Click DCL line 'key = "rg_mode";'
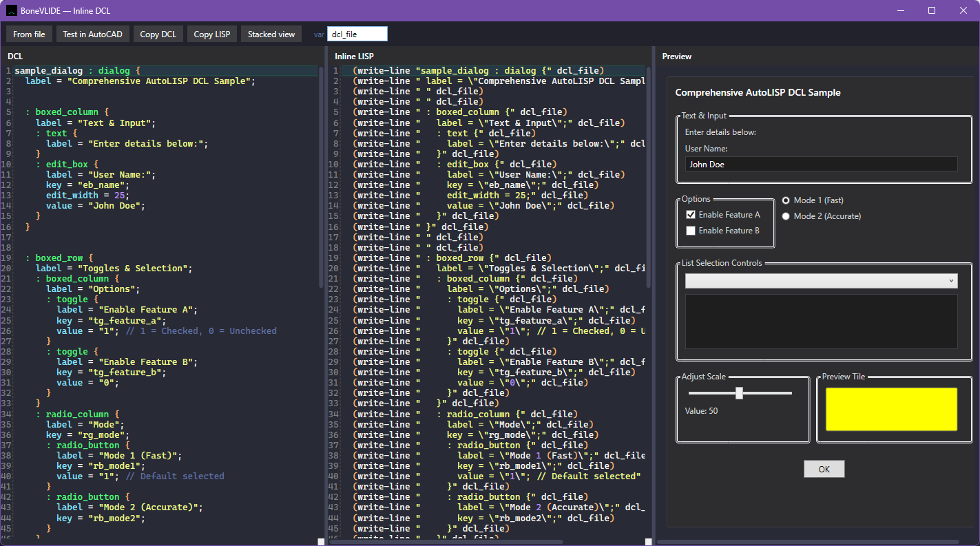The width and height of the screenshot is (980, 546). pyautogui.click(x=87, y=434)
